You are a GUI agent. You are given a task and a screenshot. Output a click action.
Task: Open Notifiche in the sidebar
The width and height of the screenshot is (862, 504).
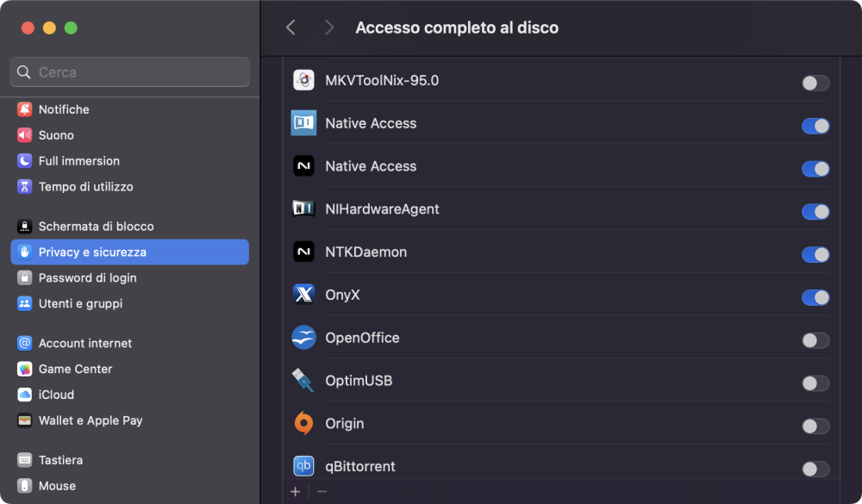click(x=64, y=109)
